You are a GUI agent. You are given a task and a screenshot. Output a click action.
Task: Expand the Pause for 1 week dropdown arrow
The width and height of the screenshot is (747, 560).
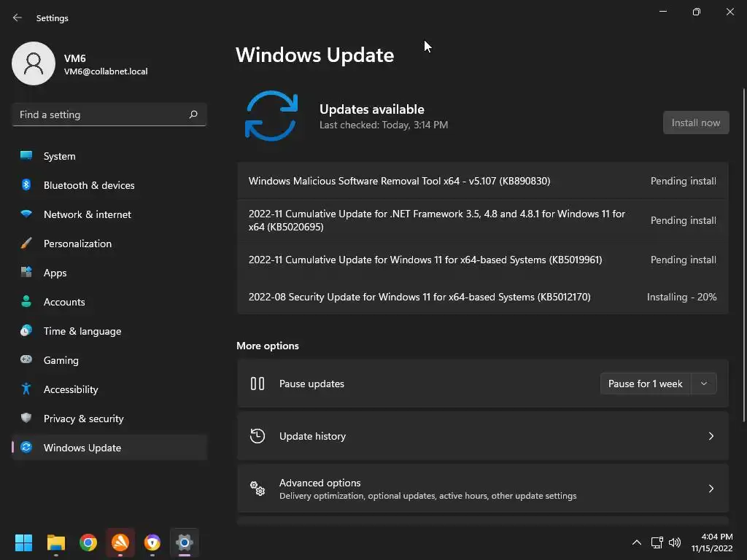coord(704,384)
